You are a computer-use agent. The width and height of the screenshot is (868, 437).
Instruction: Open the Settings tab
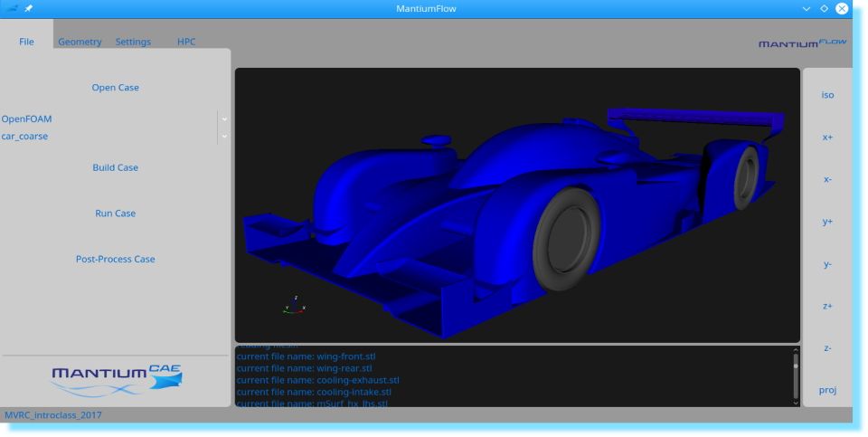(133, 42)
